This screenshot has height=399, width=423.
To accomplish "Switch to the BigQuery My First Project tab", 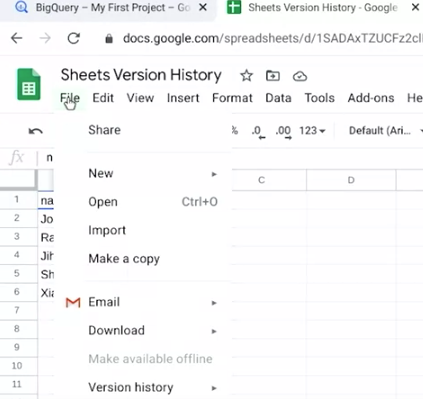I will [x=107, y=8].
